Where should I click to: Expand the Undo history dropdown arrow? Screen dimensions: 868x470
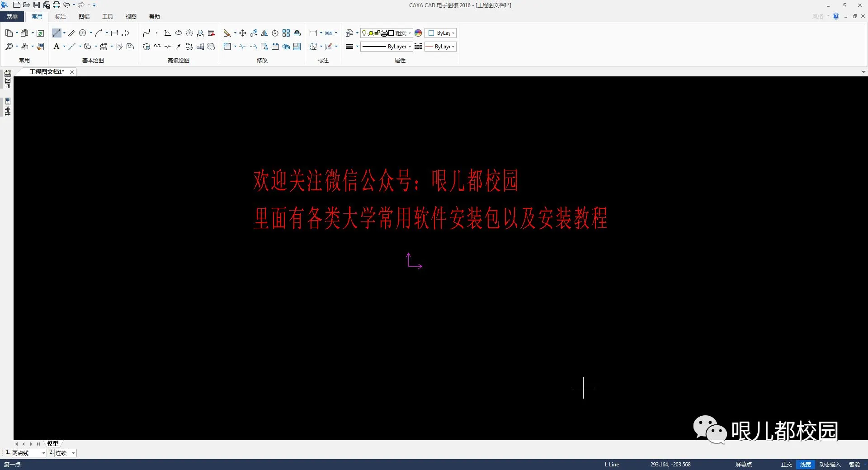[74, 5]
